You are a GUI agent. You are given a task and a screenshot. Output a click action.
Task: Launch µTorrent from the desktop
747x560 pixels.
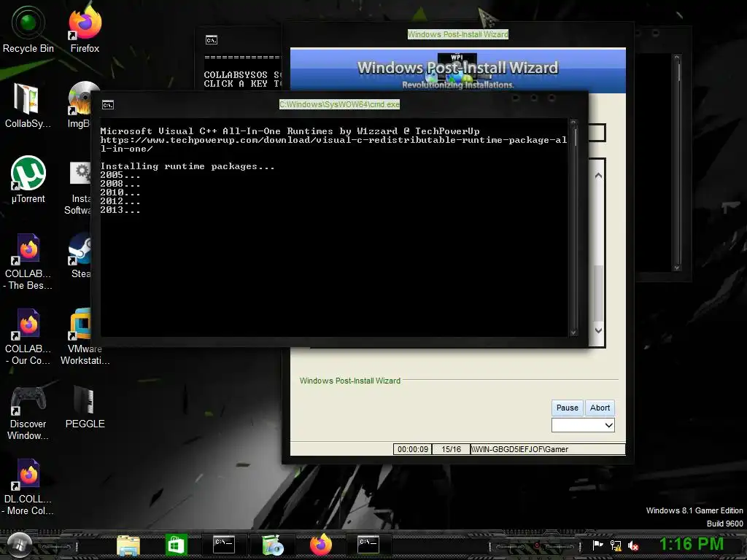[x=28, y=180]
